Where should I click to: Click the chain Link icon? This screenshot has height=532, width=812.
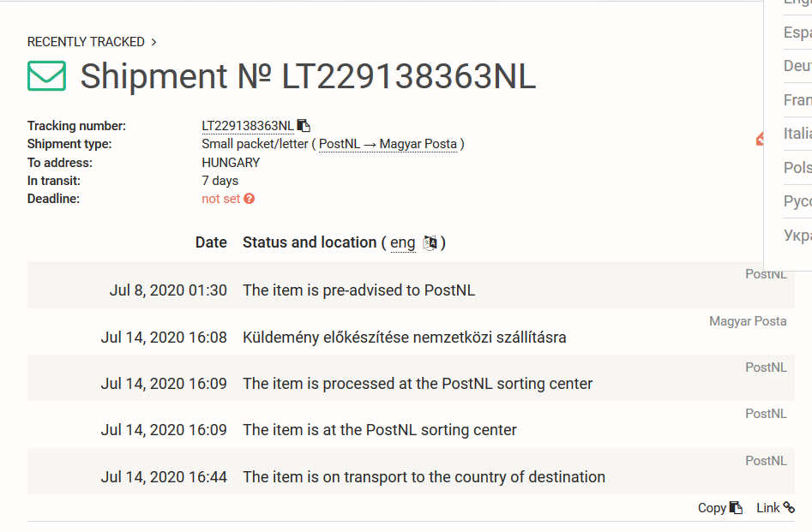pyautogui.click(x=789, y=508)
